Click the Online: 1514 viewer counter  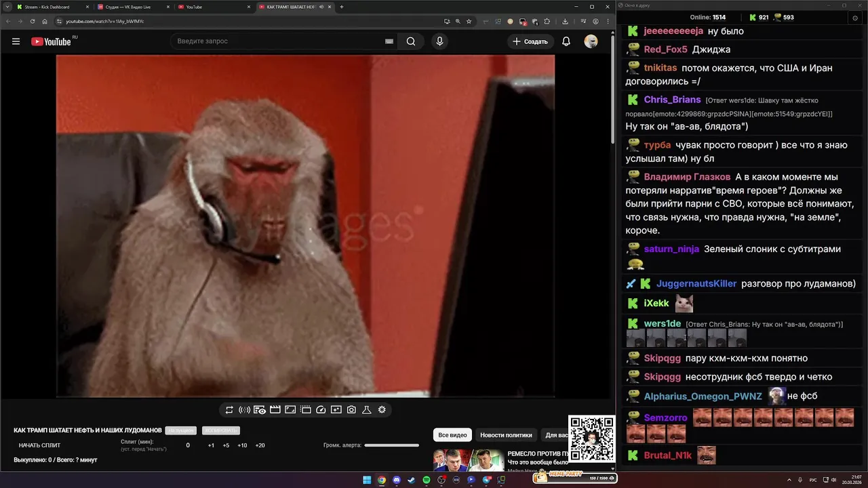(x=707, y=18)
